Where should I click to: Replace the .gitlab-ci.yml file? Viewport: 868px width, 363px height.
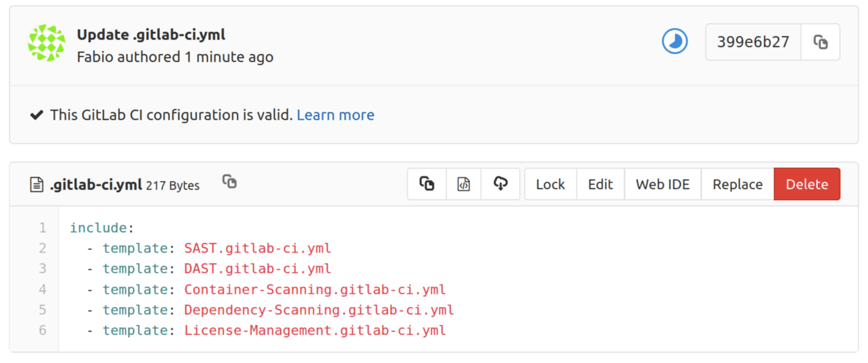(x=737, y=183)
